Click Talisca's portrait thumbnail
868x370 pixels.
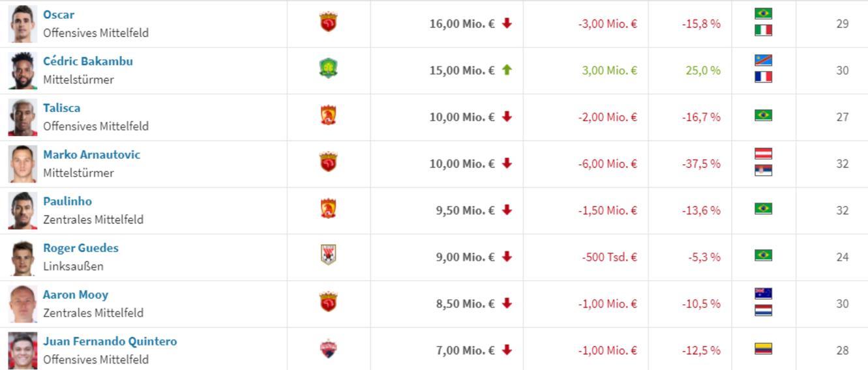coord(23,117)
